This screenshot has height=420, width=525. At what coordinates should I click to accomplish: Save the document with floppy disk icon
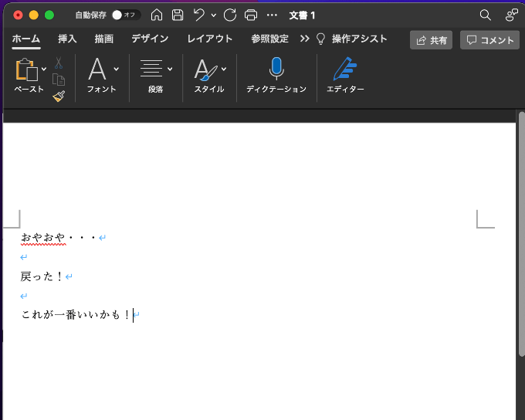[x=178, y=15]
